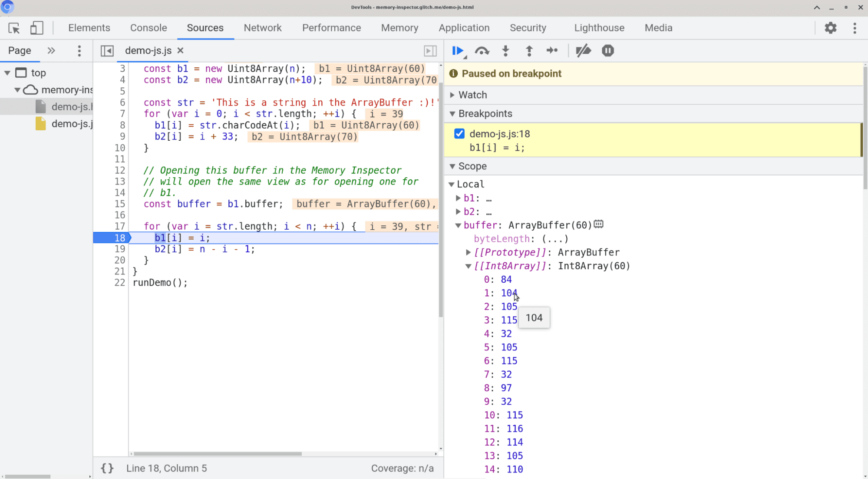Click the Step over next function call icon
868x479 pixels.
(482, 51)
